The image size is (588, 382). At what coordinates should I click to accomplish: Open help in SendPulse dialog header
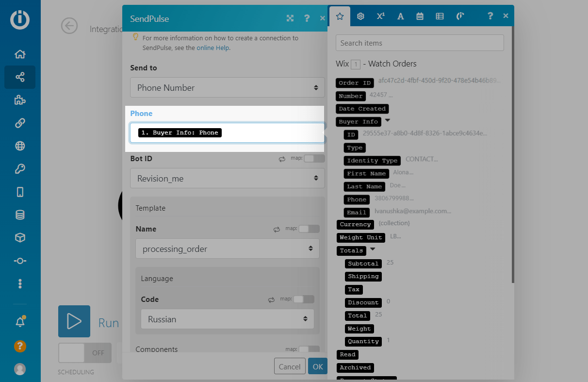[x=307, y=18]
